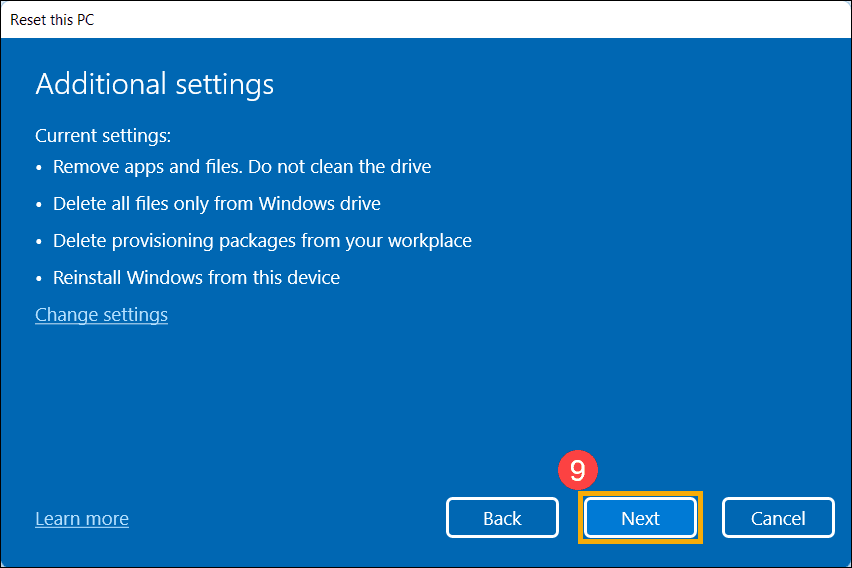Click the bullet before "Remove apps and files"
Viewport: 852px width, 568px height.
click(40, 167)
